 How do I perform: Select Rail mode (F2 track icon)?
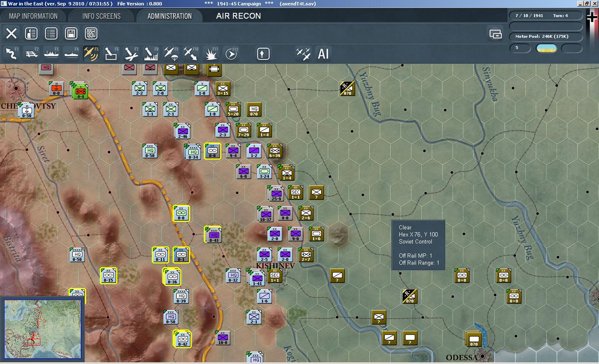click(x=31, y=54)
